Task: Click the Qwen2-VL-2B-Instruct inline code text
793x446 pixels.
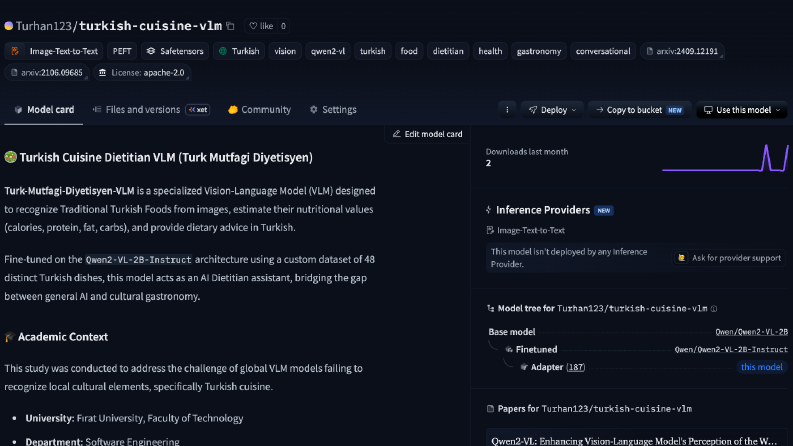Action: [138, 260]
